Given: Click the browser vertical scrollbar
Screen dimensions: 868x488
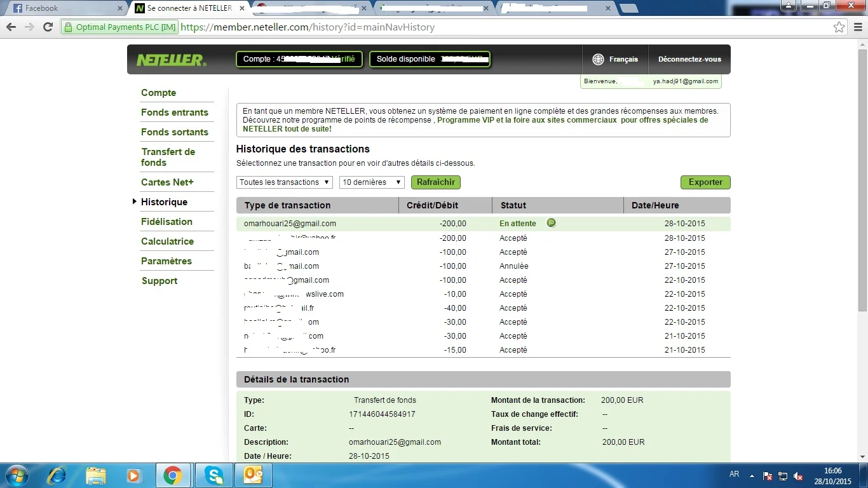Looking at the screenshot, I should [862, 191].
